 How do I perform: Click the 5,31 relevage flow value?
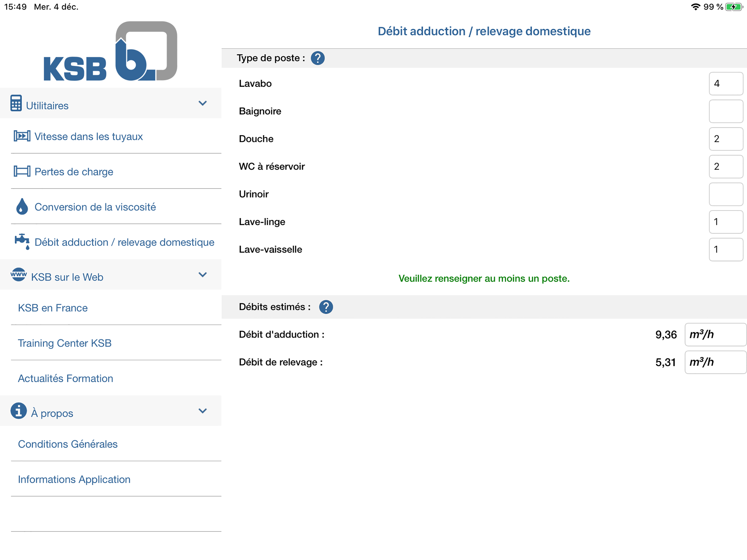[x=665, y=362]
